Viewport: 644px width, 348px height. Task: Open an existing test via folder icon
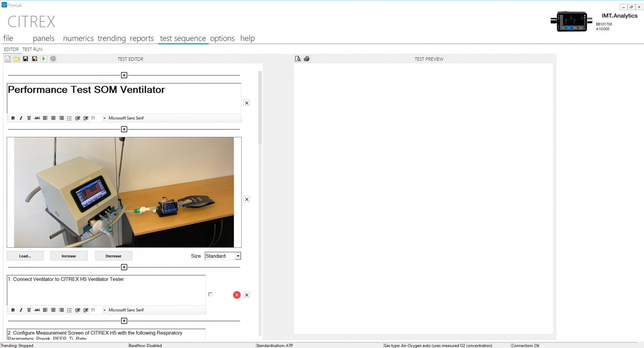pyautogui.click(x=16, y=59)
